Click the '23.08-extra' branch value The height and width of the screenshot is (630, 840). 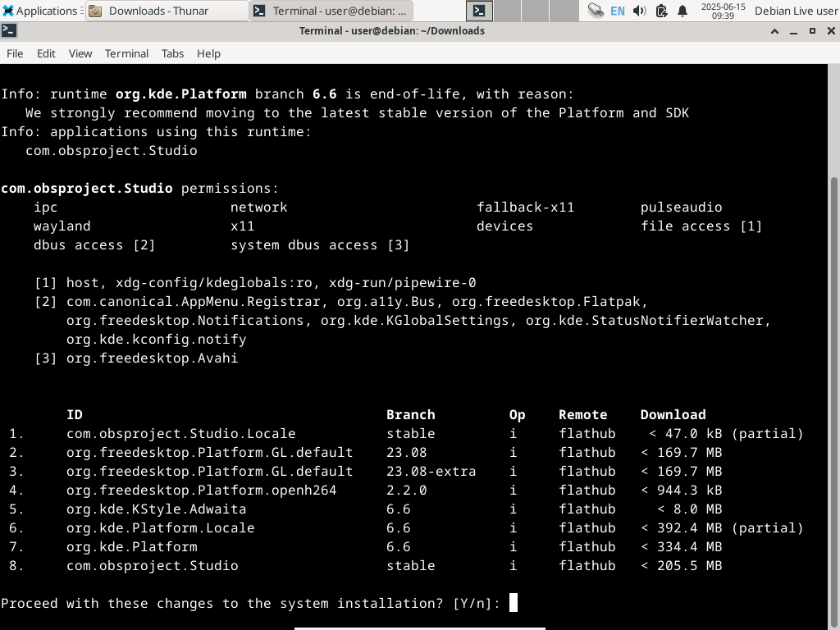point(431,472)
